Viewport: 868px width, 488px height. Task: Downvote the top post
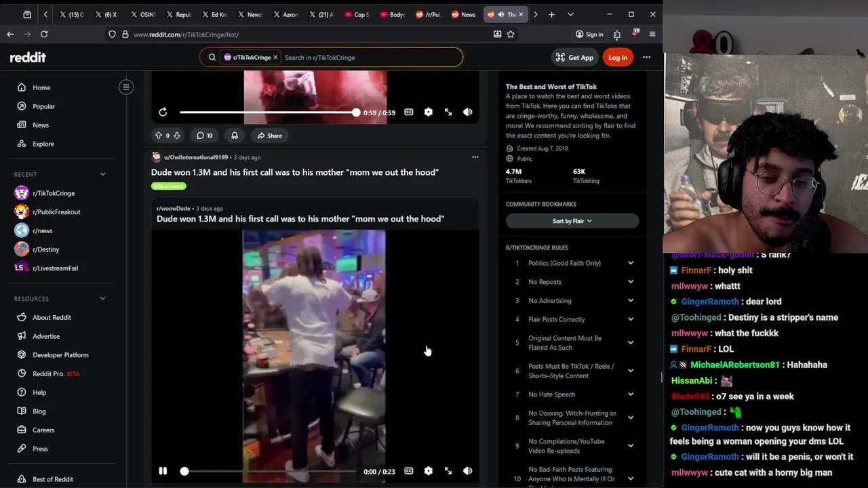[177, 136]
